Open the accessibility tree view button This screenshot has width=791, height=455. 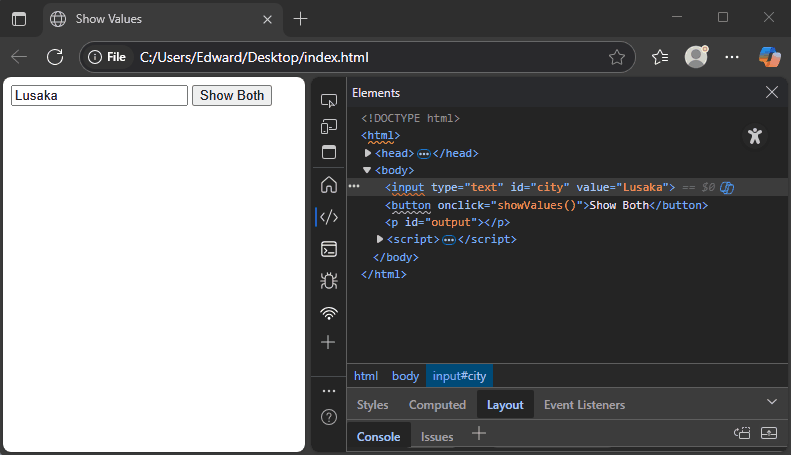(755, 136)
